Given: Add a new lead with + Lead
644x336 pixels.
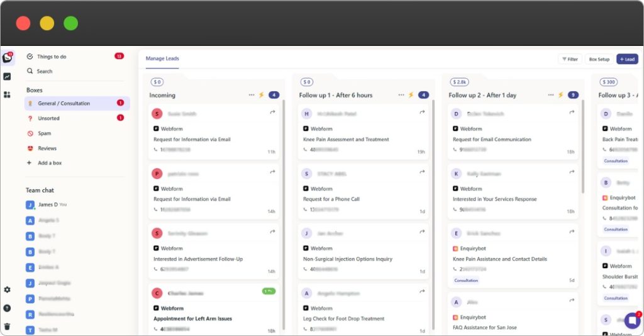Looking at the screenshot, I should pyautogui.click(x=627, y=59).
